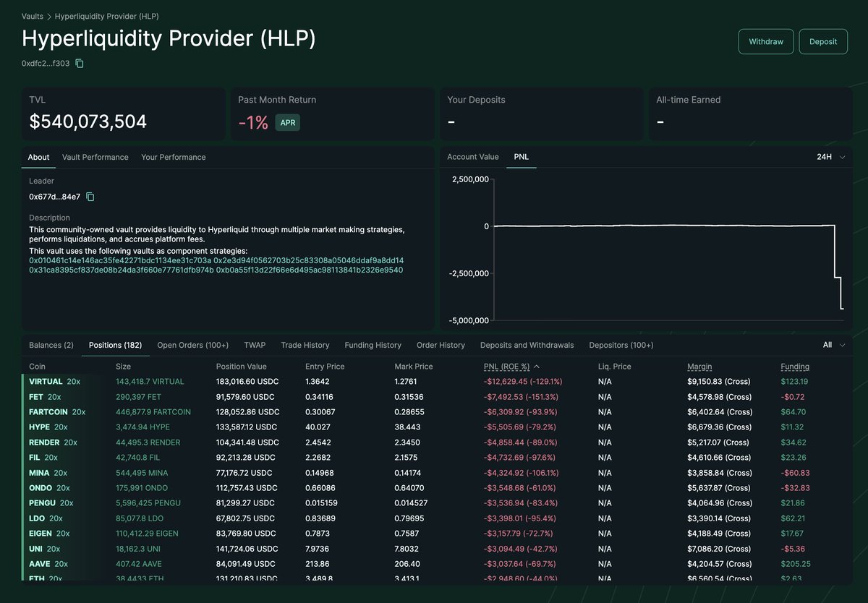Select the Open Orders (100+) tab
This screenshot has height=603, width=868.
pyautogui.click(x=192, y=346)
